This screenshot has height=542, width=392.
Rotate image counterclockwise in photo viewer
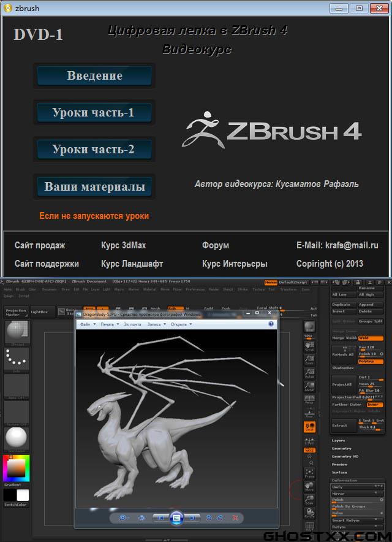(x=209, y=518)
